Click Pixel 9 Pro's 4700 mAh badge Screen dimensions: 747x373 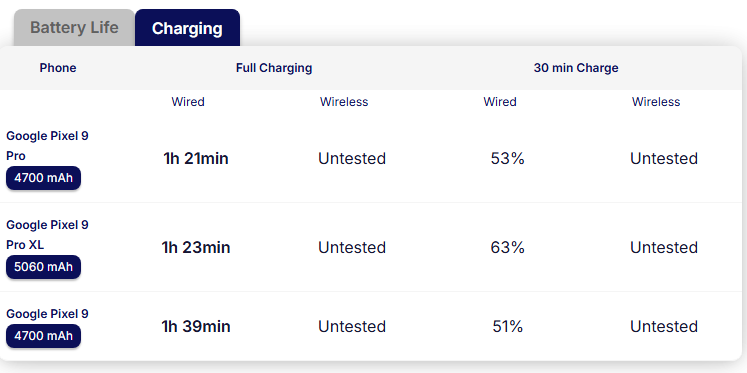(43, 178)
